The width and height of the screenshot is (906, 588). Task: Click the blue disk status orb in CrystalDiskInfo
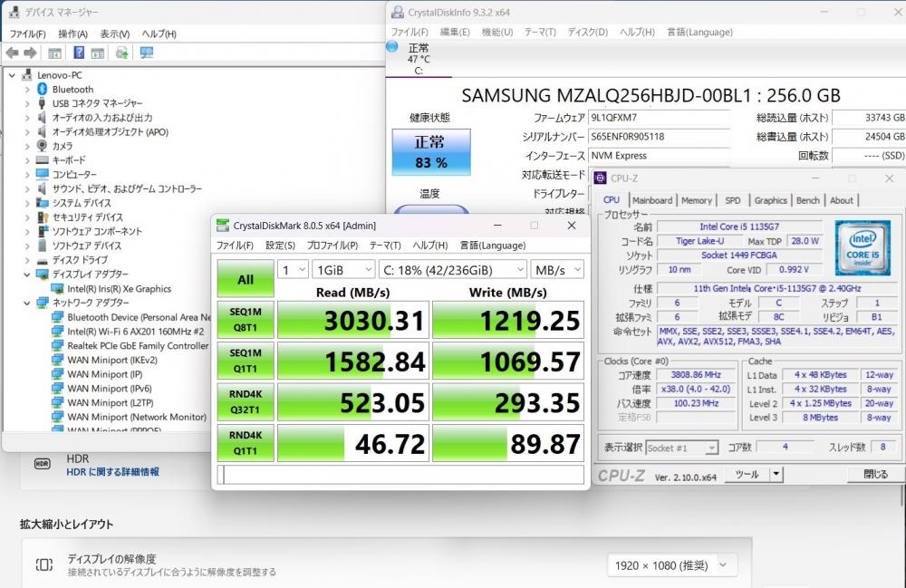392,46
